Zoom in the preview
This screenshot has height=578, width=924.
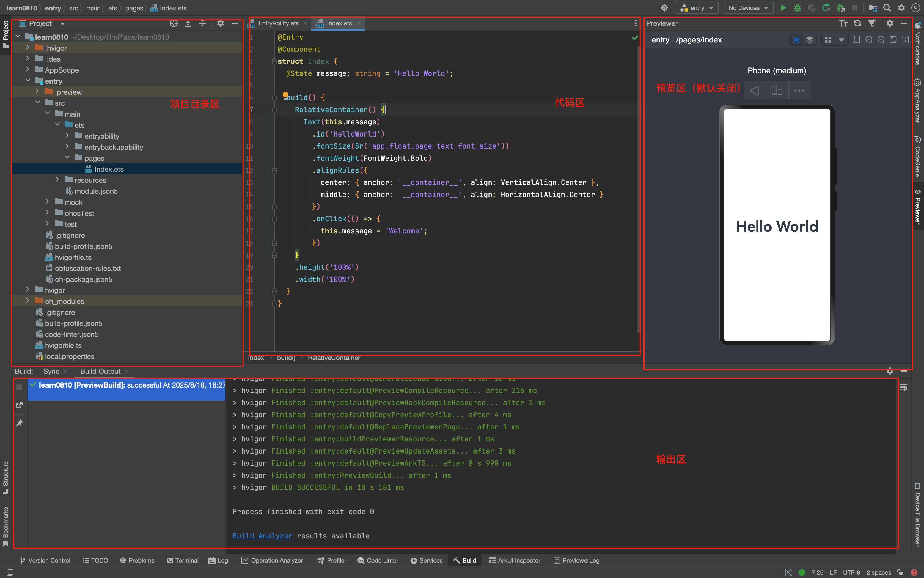click(881, 40)
